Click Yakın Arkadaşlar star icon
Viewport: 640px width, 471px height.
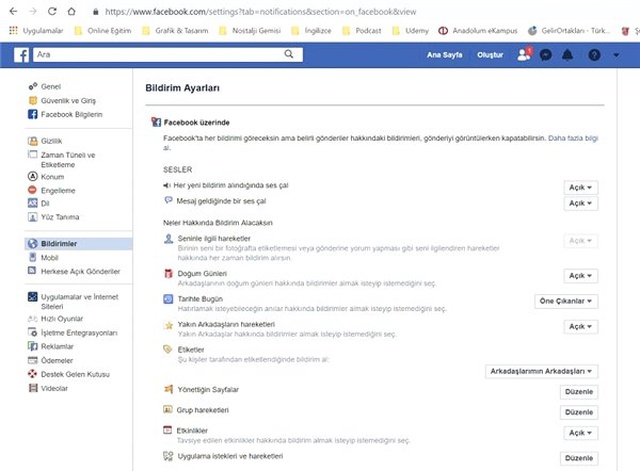(168, 325)
